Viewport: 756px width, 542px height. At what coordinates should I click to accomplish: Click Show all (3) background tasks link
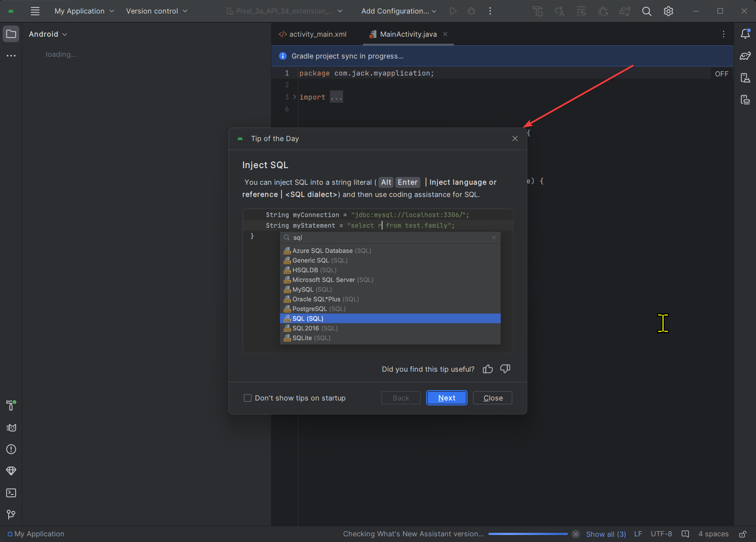tap(606, 534)
